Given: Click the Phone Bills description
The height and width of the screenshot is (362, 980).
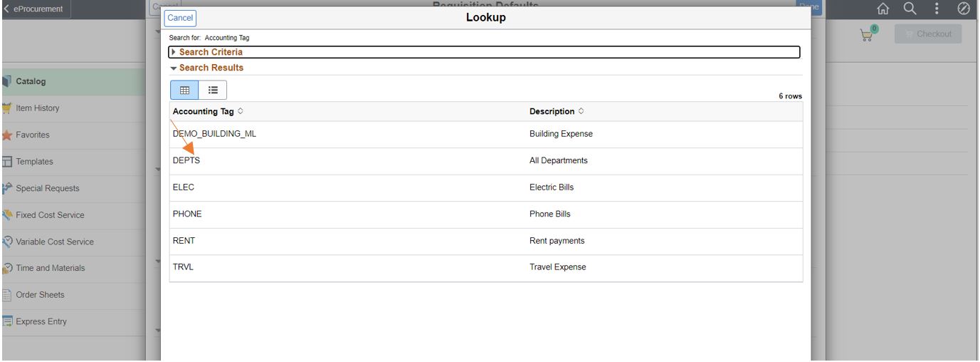Looking at the screenshot, I should pos(550,214).
